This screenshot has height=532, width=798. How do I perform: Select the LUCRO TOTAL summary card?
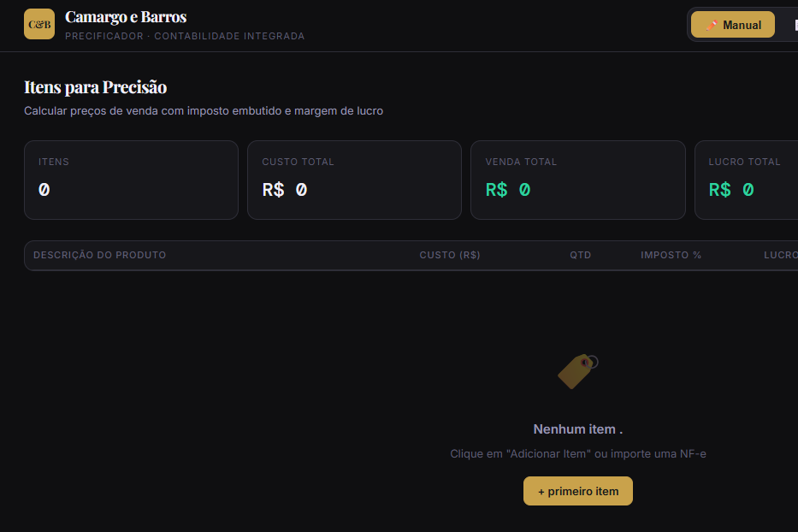747,180
